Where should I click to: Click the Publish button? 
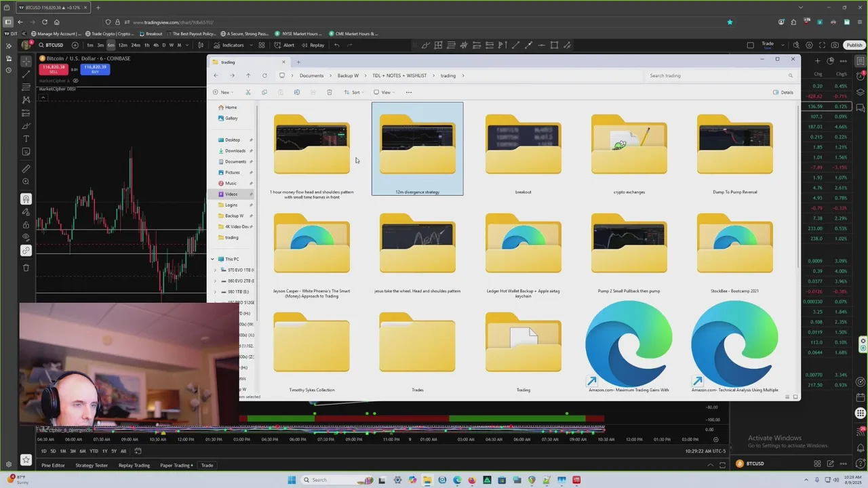coord(854,45)
